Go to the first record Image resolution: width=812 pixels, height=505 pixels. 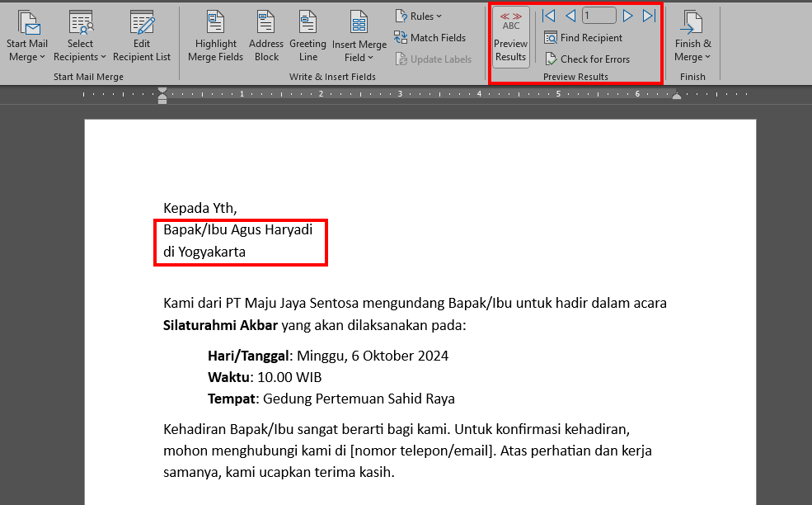(x=547, y=15)
